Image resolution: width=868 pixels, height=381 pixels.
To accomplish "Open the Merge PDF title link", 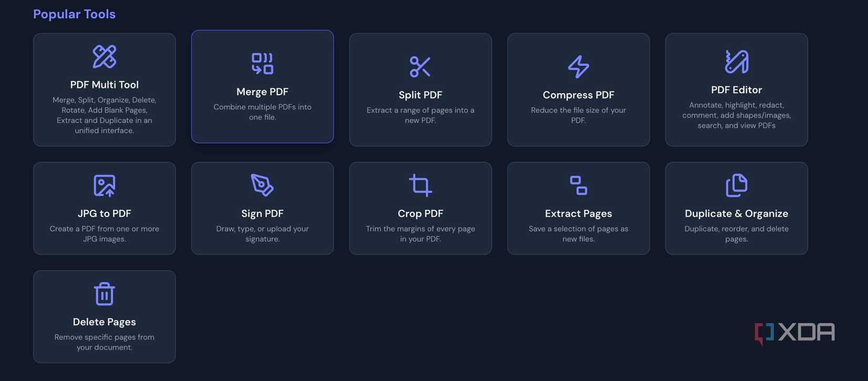I will (x=262, y=92).
